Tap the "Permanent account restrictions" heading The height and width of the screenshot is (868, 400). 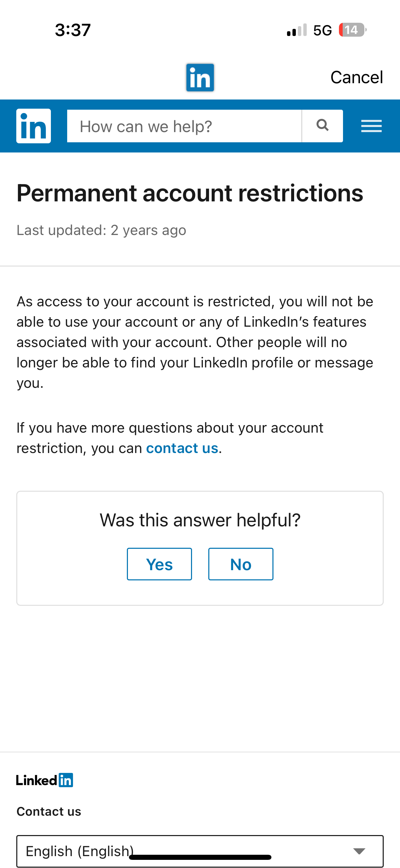pyautogui.click(x=190, y=193)
